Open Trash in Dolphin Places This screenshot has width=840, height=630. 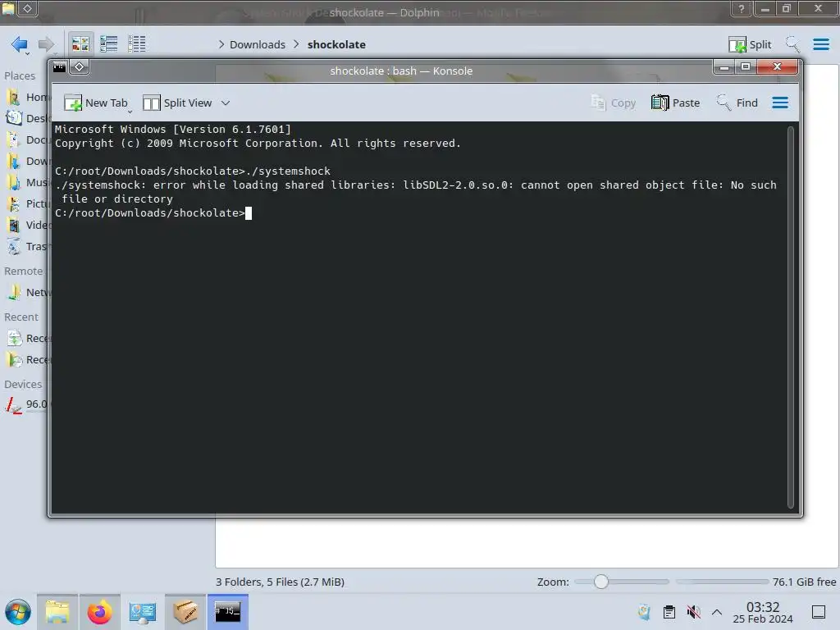click(x=27, y=246)
